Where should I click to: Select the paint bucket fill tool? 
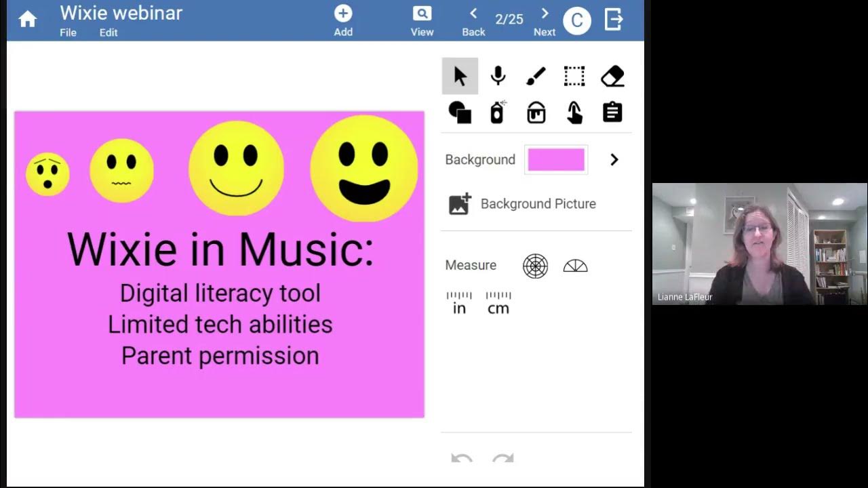coord(536,113)
